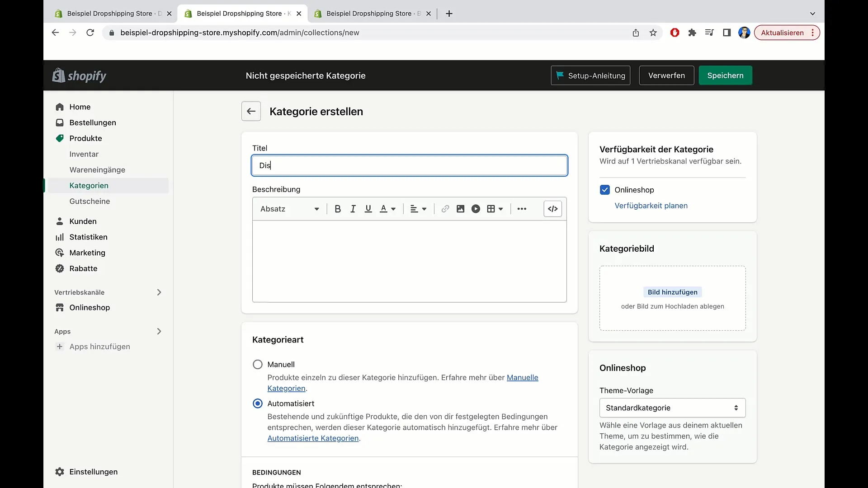
Task: Click inside the Beschreibung text area
Action: click(x=410, y=261)
